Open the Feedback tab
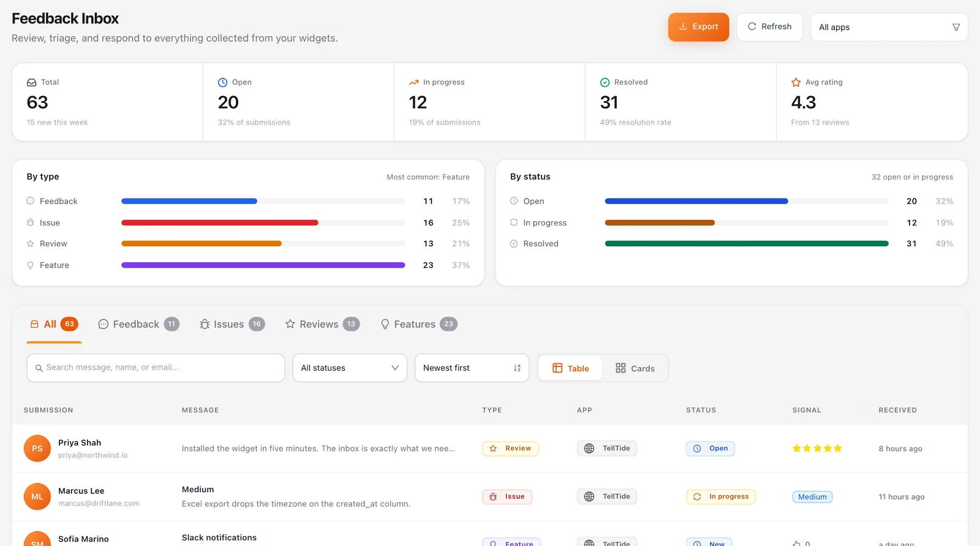This screenshot has height=546, width=980. pos(138,324)
